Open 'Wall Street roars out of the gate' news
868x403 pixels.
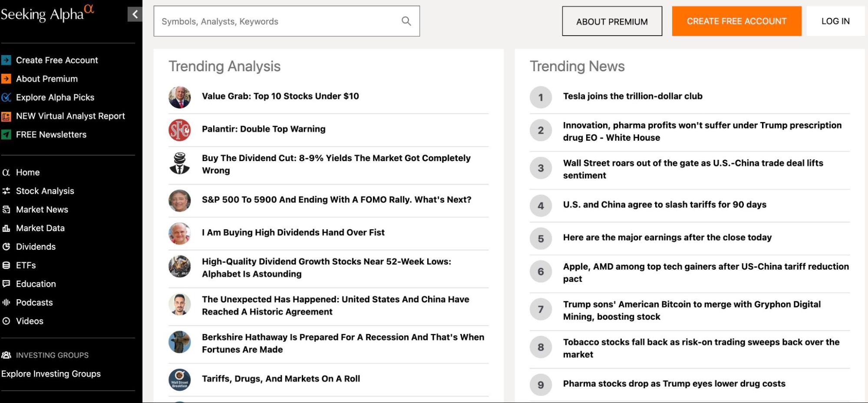[693, 169]
